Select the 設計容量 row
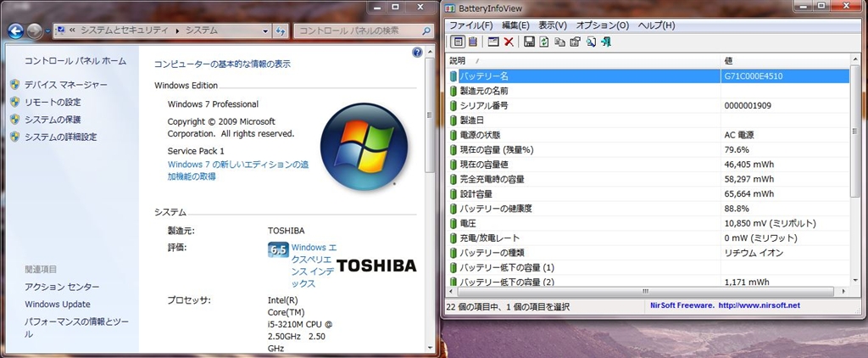868x358 pixels. tap(648, 194)
